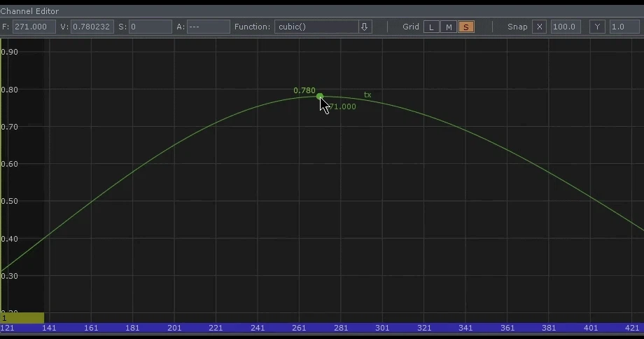
Task: Click frame 301 on the timeline ruler
Action: coord(382,328)
